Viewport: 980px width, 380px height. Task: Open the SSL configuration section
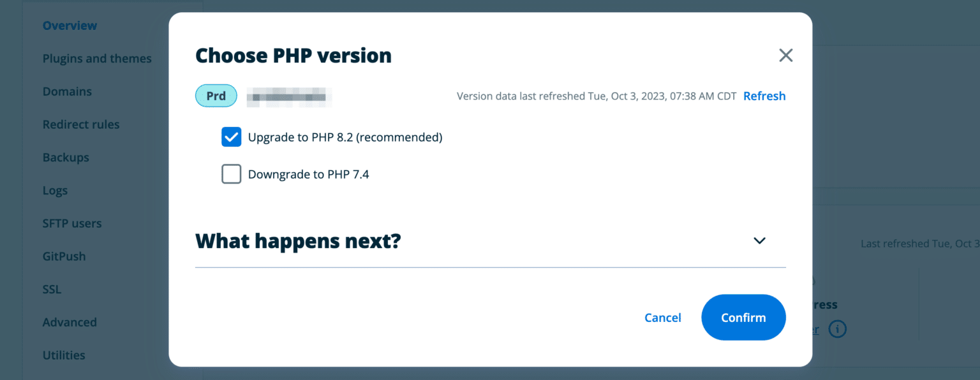click(52, 289)
